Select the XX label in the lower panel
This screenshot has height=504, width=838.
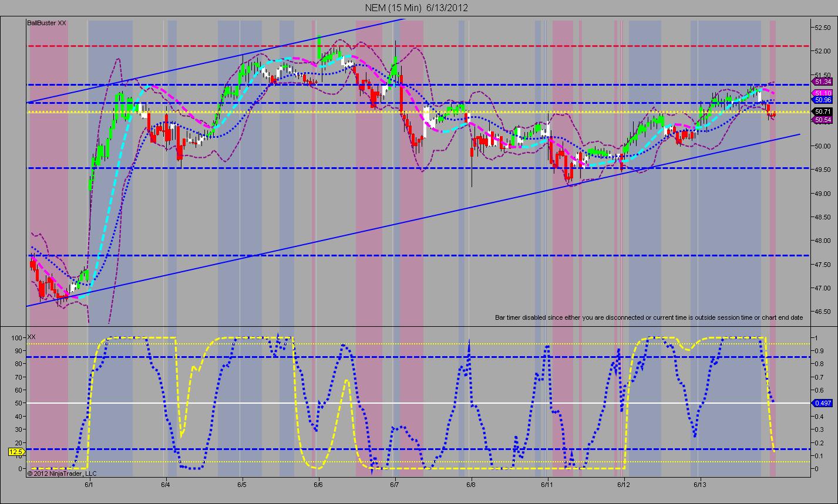32,337
